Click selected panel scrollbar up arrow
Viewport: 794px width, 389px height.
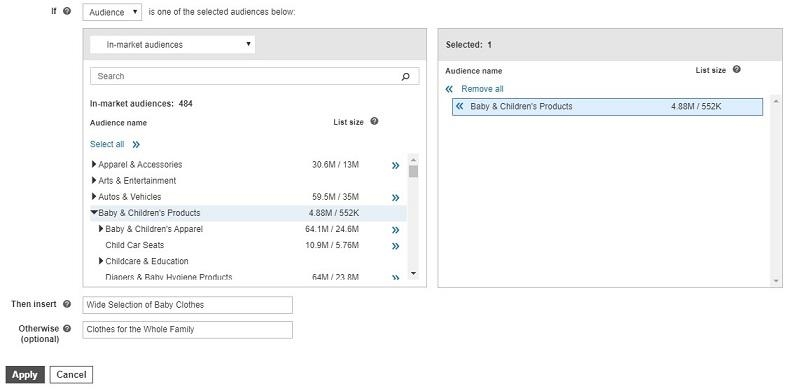tap(776, 101)
